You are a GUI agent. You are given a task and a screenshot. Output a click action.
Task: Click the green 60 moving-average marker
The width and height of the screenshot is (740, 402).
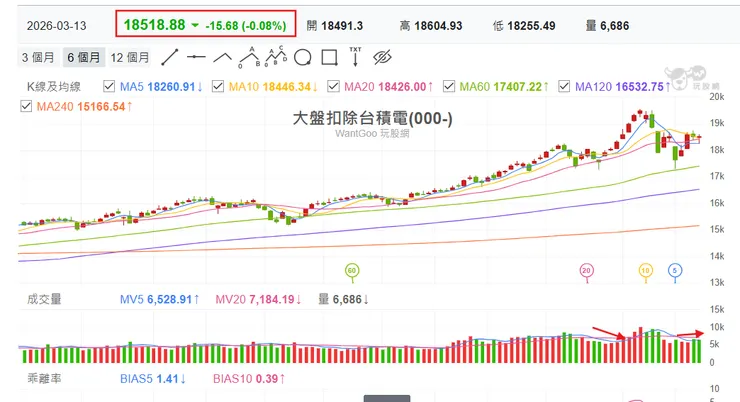(352, 271)
